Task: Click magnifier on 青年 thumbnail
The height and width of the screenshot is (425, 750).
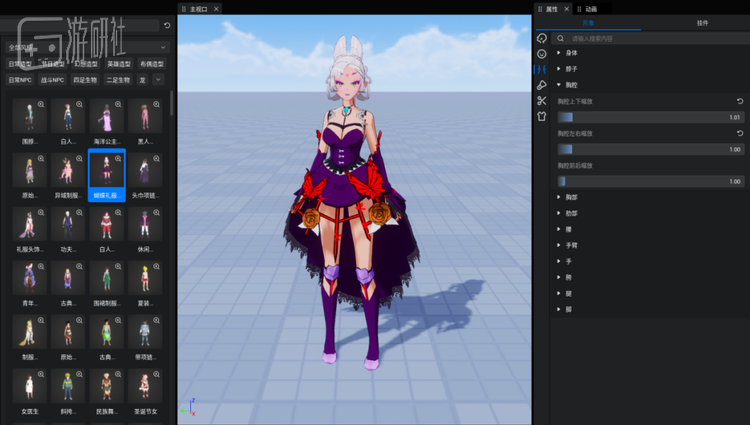Action: tap(41, 266)
